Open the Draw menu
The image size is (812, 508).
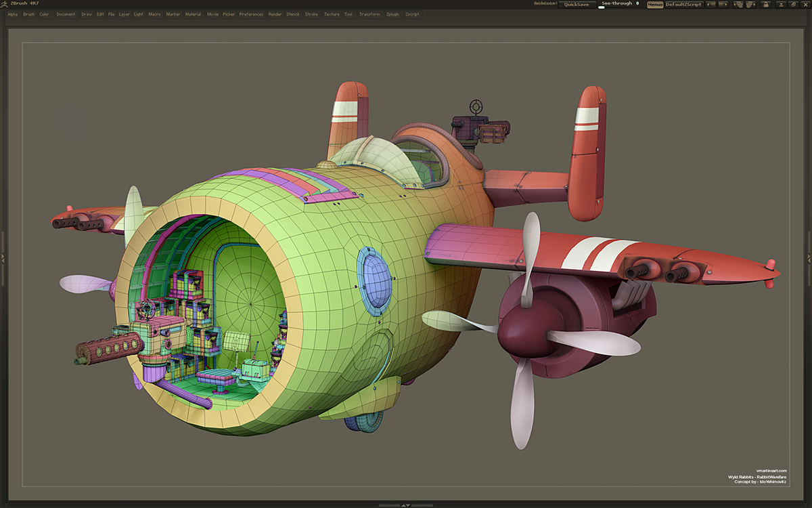tap(87, 14)
